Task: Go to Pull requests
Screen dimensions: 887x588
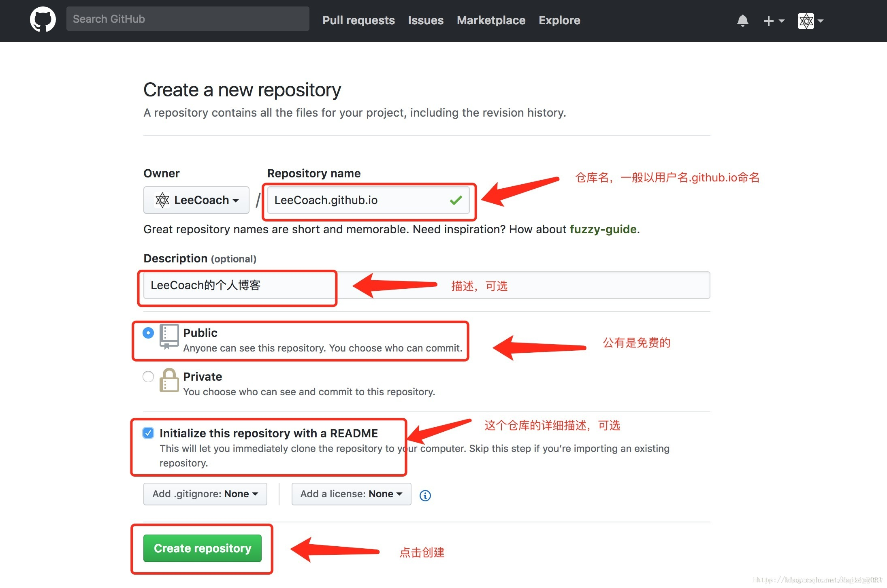Action: click(x=358, y=20)
